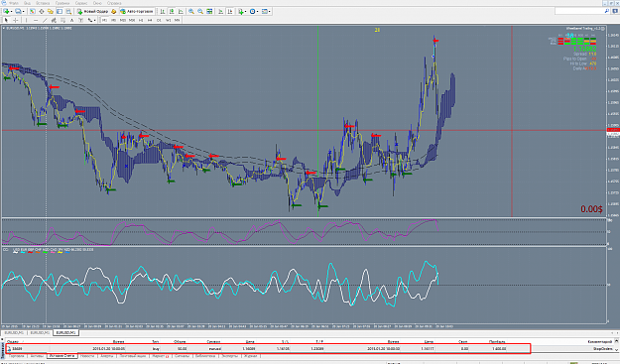Viewport: 620px width, 364px height.
Task: Switch timeframe to W1
Action: point(168,20)
